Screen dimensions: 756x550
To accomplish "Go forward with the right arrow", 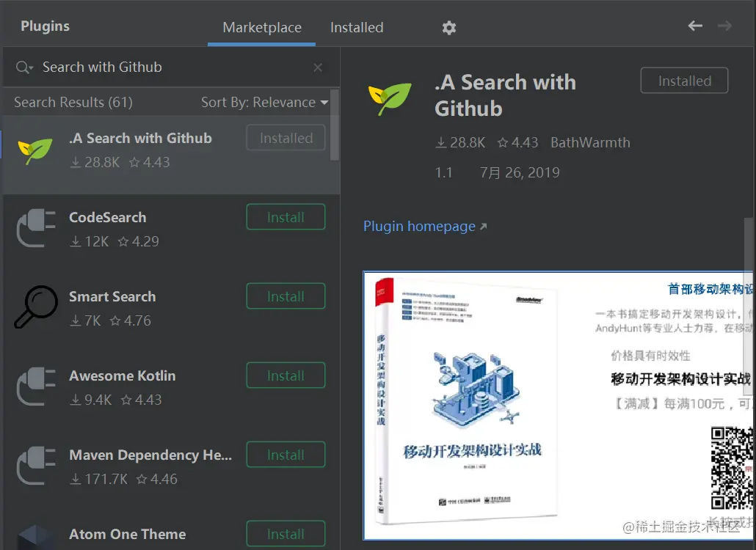I will click(724, 26).
